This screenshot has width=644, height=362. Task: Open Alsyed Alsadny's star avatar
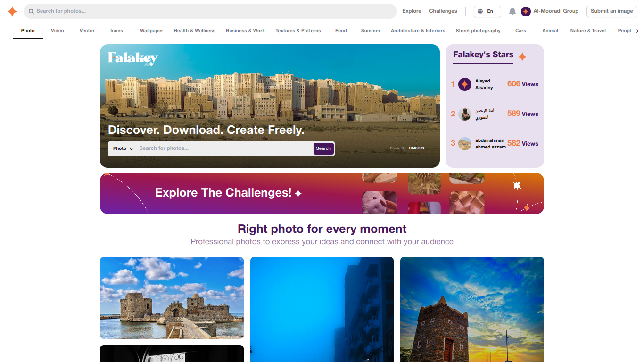coord(465,84)
